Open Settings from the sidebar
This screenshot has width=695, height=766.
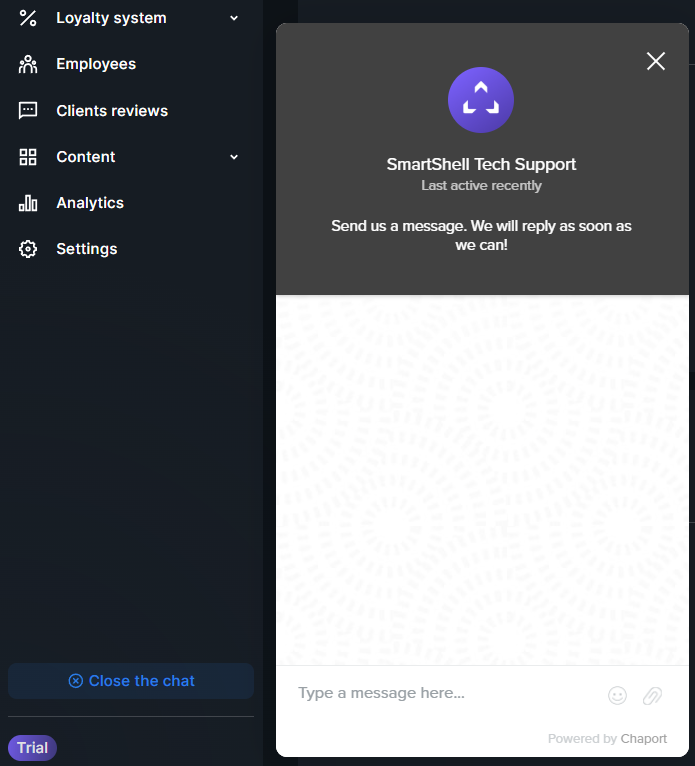tap(87, 249)
